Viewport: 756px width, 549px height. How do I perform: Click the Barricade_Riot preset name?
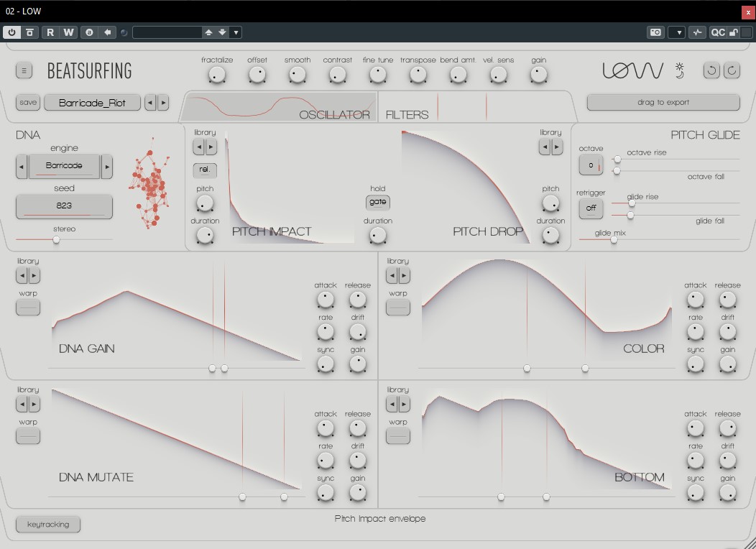click(92, 103)
